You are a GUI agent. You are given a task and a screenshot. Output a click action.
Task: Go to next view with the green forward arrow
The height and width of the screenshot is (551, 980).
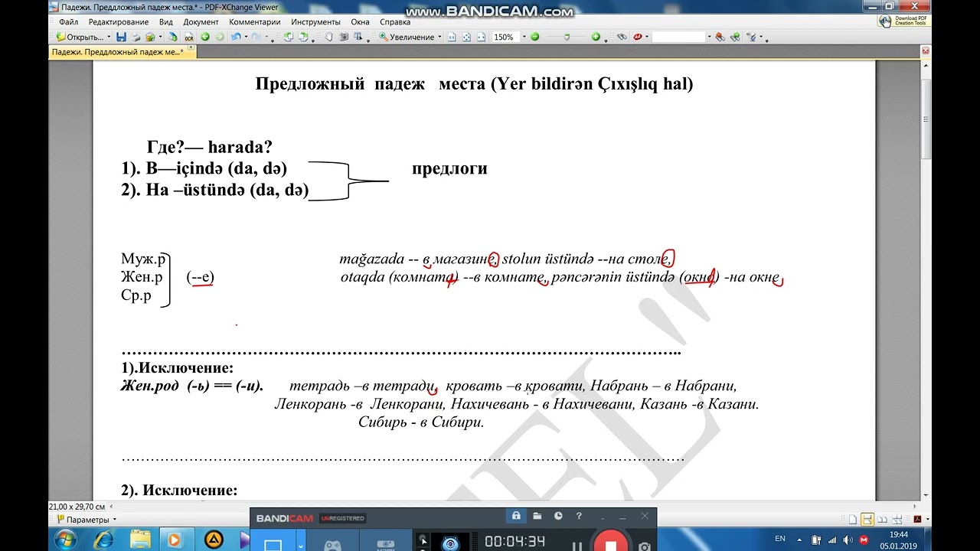(220, 37)
